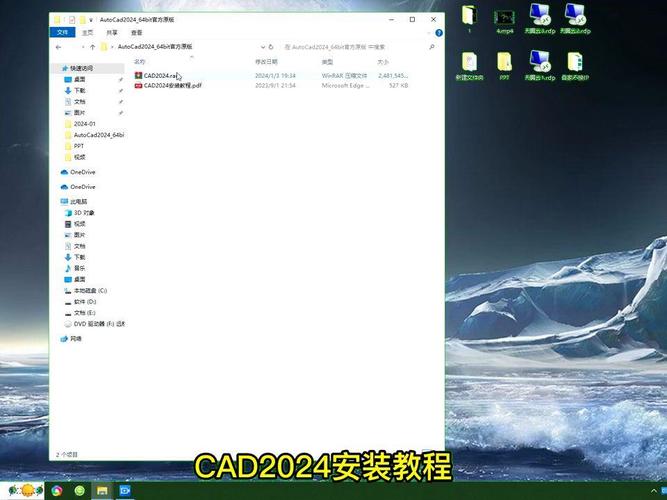This screenshot has height=500, width=667.
Task: Go up one folder level arrow
Action: tap(92, 47)
